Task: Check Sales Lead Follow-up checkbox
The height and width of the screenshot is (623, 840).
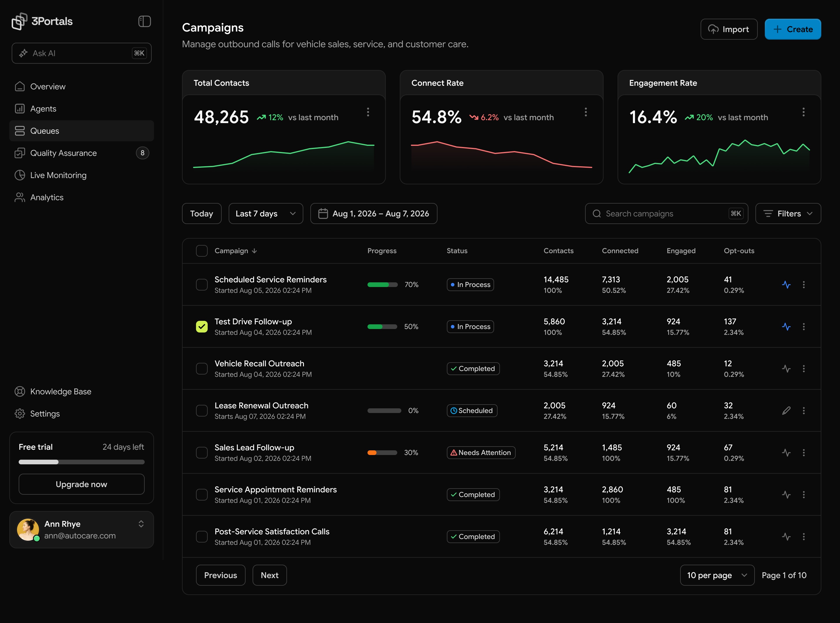Action: pos(202,453)
